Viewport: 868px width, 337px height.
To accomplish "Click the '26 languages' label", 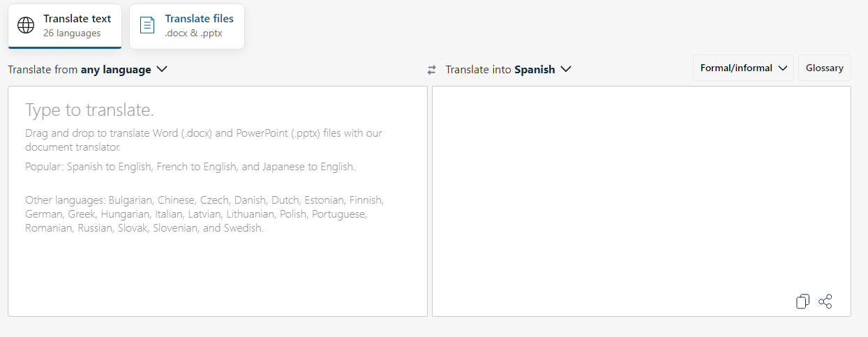I will click(x=72, y=33).
